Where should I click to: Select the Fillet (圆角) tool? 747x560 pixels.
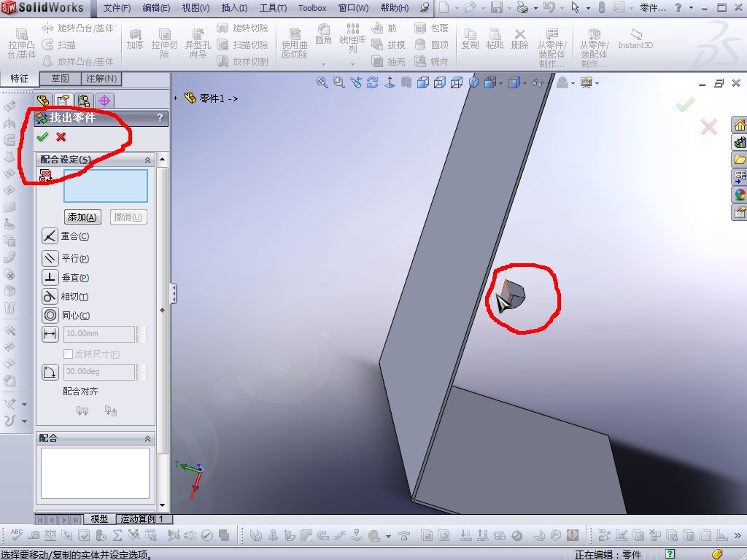tap(323, 35)
